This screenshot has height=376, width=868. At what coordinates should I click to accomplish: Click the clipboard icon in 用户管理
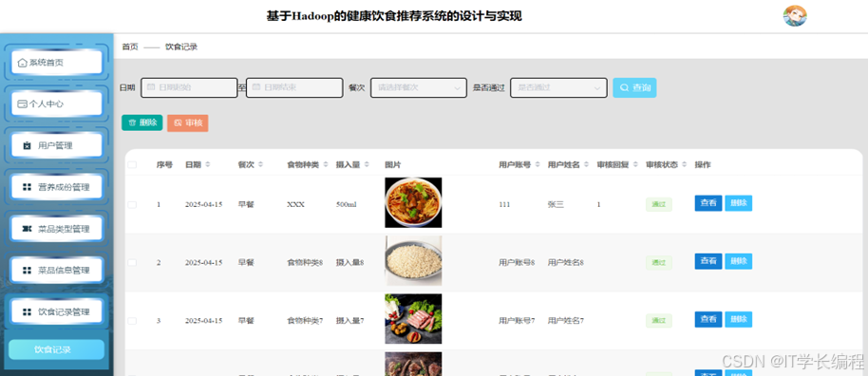(27, 145)
